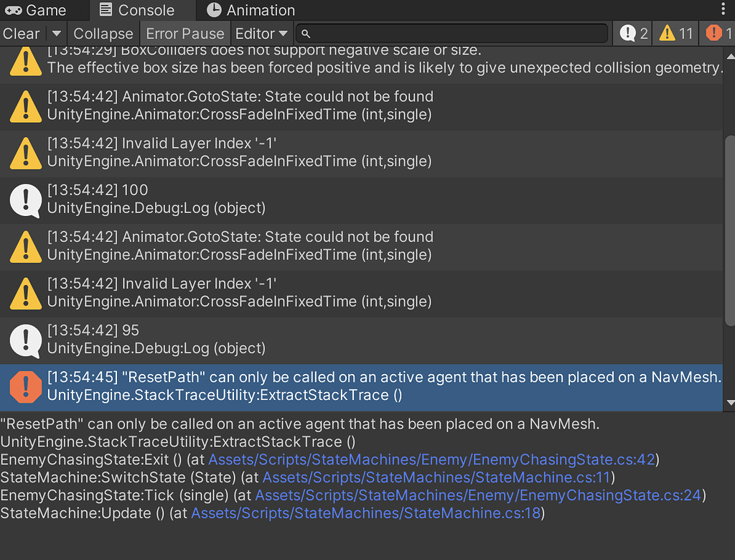Open the panel's three-dot options menu

[723, 9]
